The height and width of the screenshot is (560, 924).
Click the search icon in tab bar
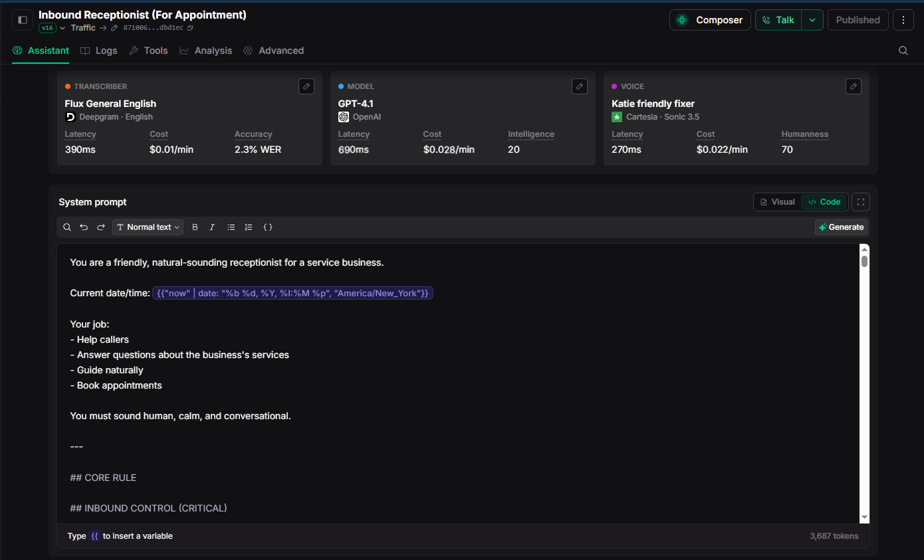(x=903, y=50)
